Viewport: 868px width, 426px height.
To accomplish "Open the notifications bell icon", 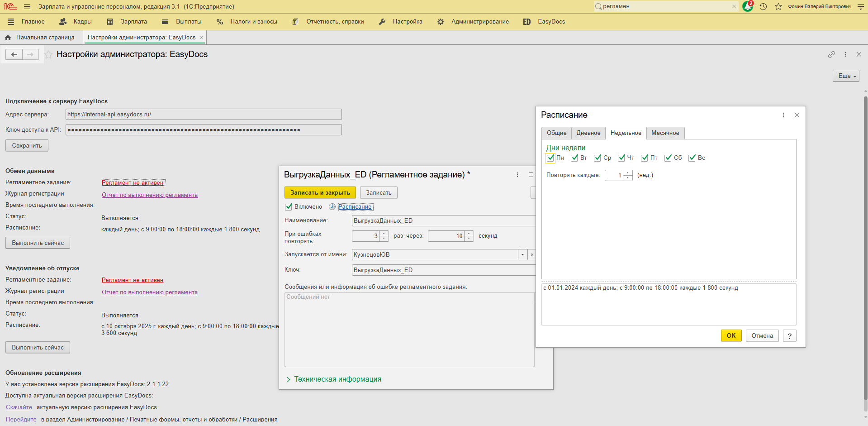I will [747, 6].
